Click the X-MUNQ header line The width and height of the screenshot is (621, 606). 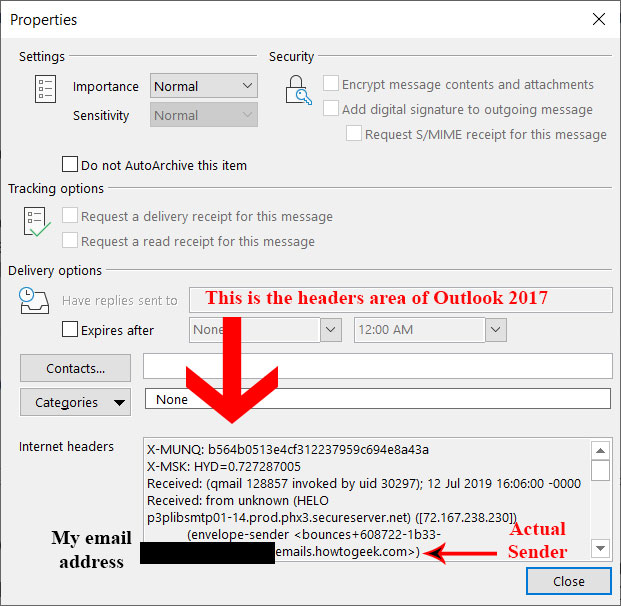288,450
